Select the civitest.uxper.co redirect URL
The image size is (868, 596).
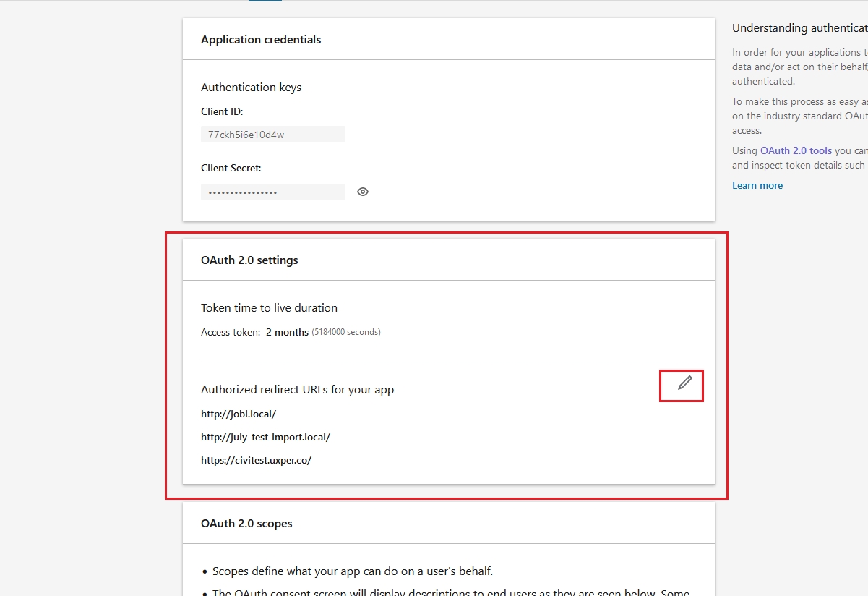click(x=256, y=460)
